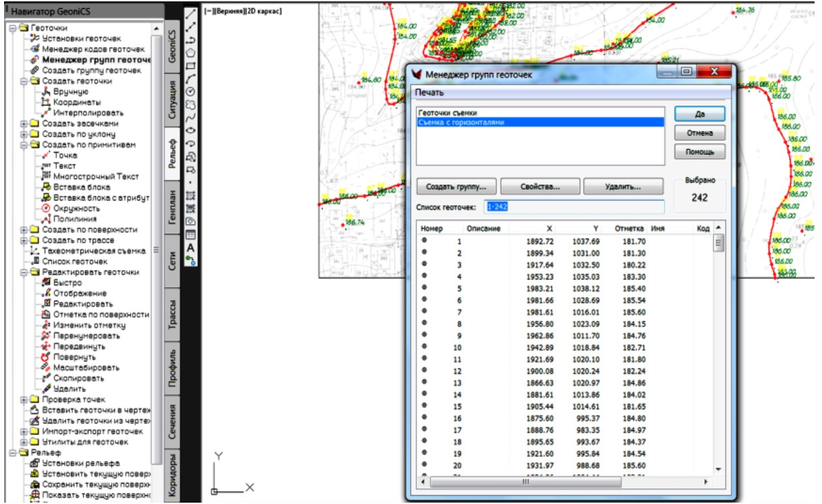Click the geopoint table vertical scrollbar thumb

click(x=719, y=243)
